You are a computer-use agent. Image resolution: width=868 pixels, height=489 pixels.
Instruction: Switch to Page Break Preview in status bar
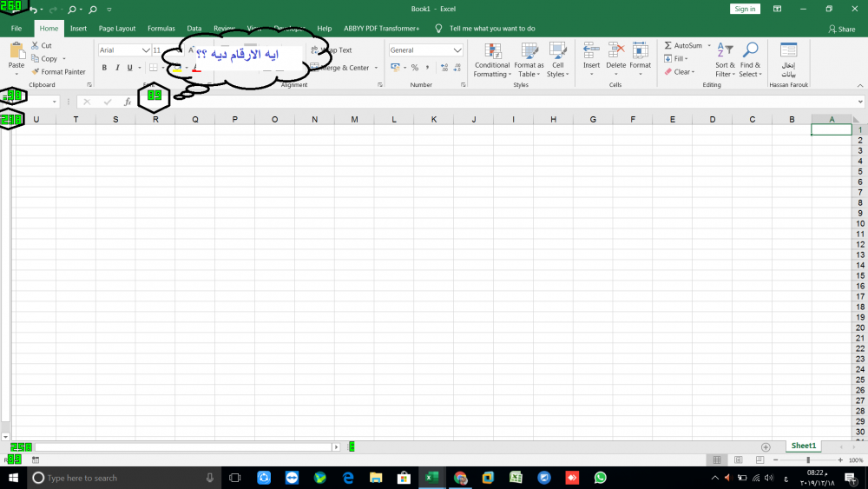pyautogui.click(x=759, y=459)
